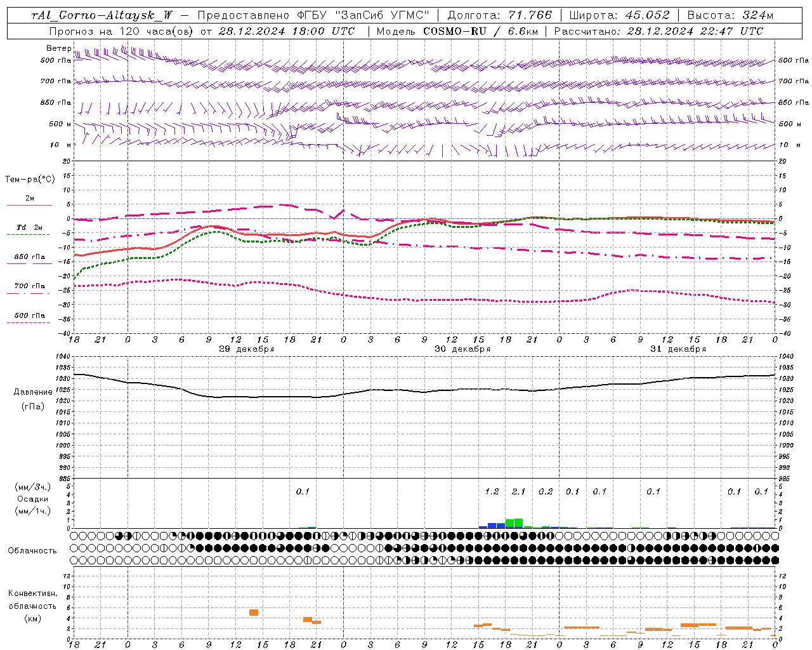The height and width of the screenshot is (650, 812).
Task: Click the 1.2 precipitation amount value
Action: [x=492, y=491]
